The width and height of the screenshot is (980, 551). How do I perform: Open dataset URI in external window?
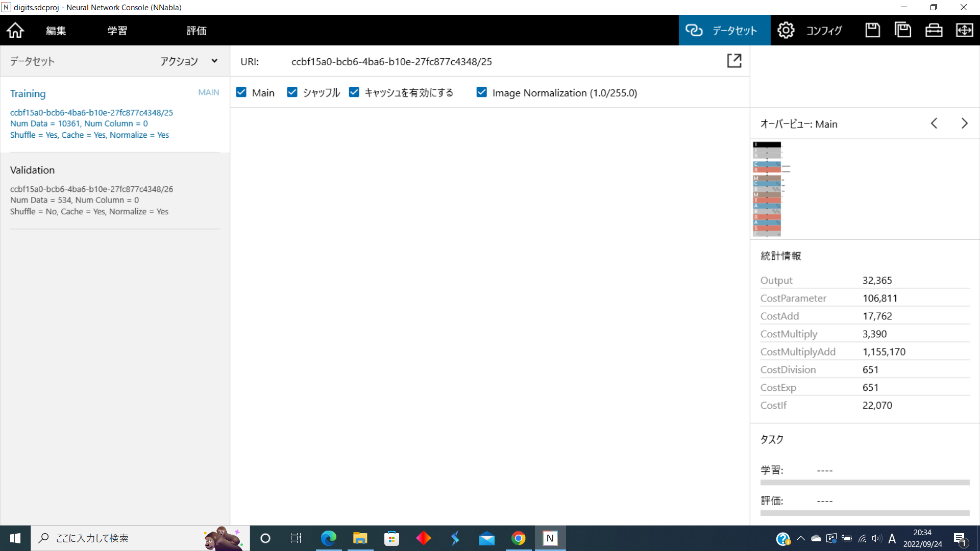[734, 61]
